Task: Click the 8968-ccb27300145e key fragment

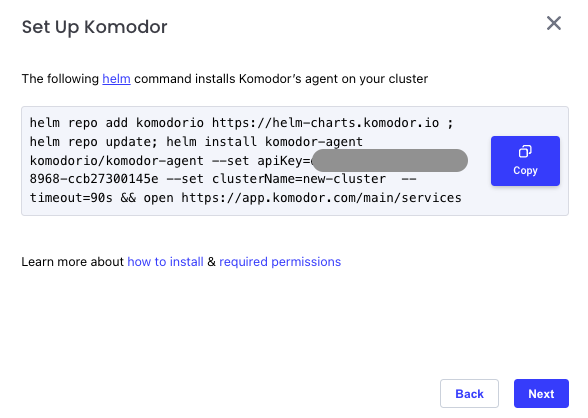Action: coord(94,179)
